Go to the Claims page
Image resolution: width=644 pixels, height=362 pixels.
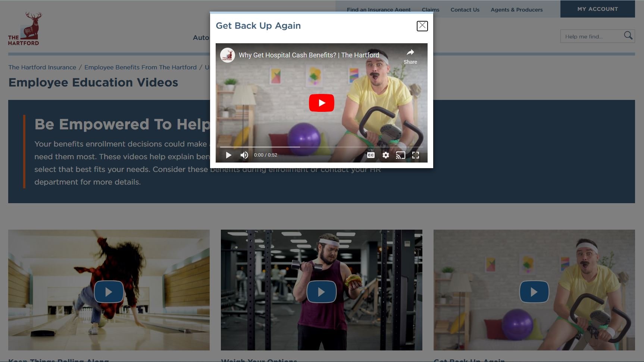[431, 10]
